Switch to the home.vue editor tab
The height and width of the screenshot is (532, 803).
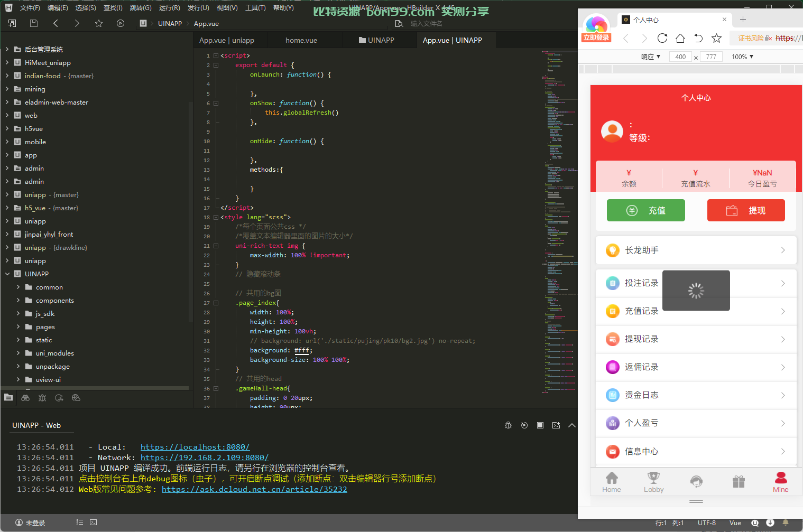(x=301, y=40)
